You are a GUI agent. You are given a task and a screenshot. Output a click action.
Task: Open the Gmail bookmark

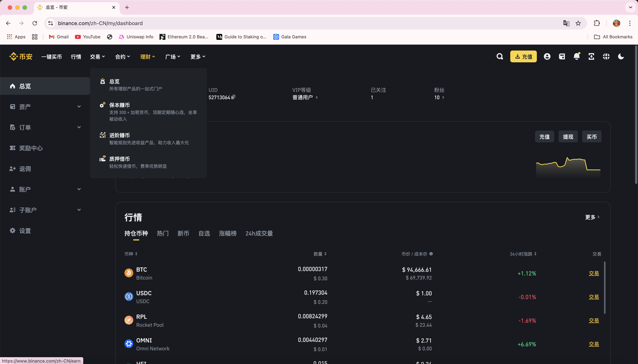click(x=59, y=37)
